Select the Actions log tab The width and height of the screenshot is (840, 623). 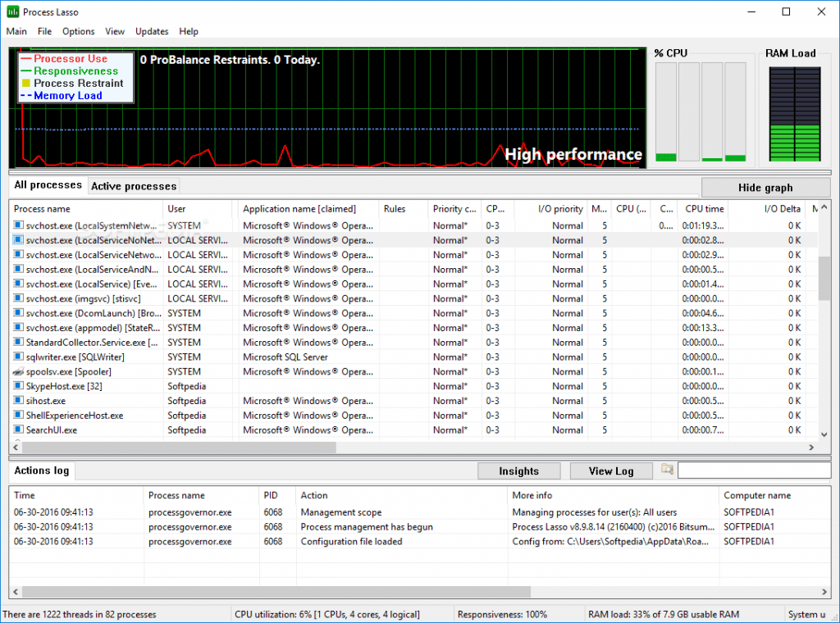(42, 471)
